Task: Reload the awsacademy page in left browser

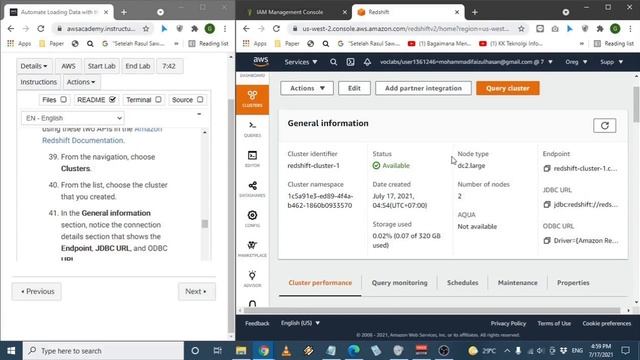Action: click(x=40, y=29)
